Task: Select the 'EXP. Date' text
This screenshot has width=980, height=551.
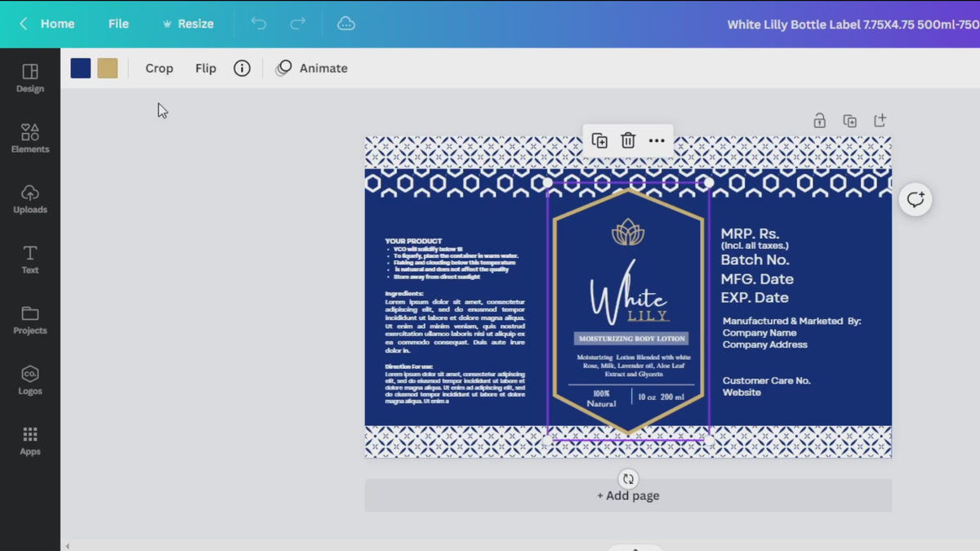Action: (x=755, y=298)
